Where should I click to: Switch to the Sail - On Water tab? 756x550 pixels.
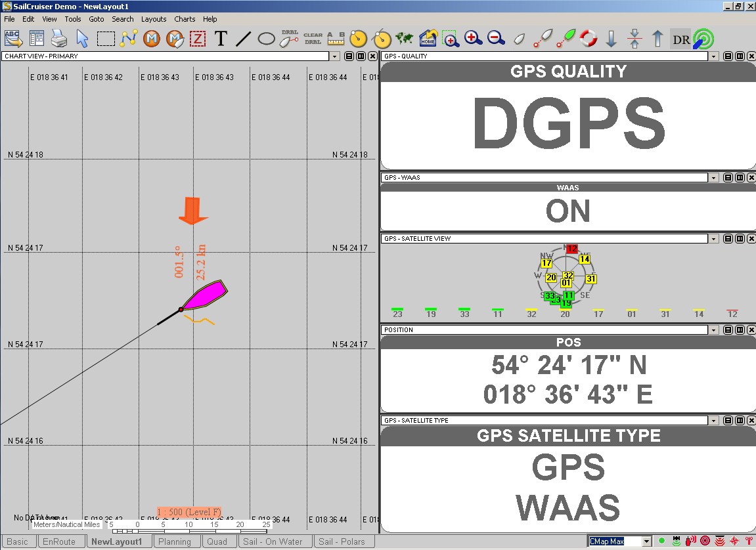(273, 542)
